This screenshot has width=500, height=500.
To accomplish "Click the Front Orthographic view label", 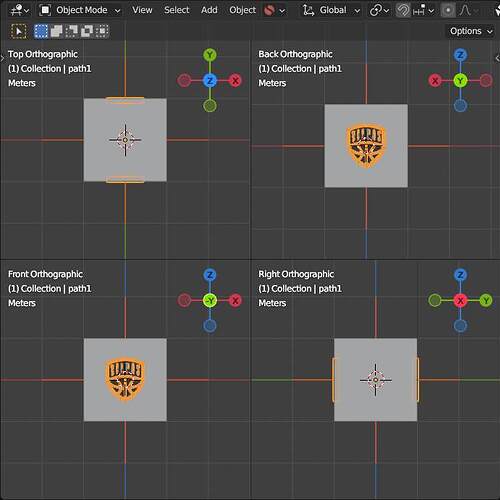I will (45, 274).
